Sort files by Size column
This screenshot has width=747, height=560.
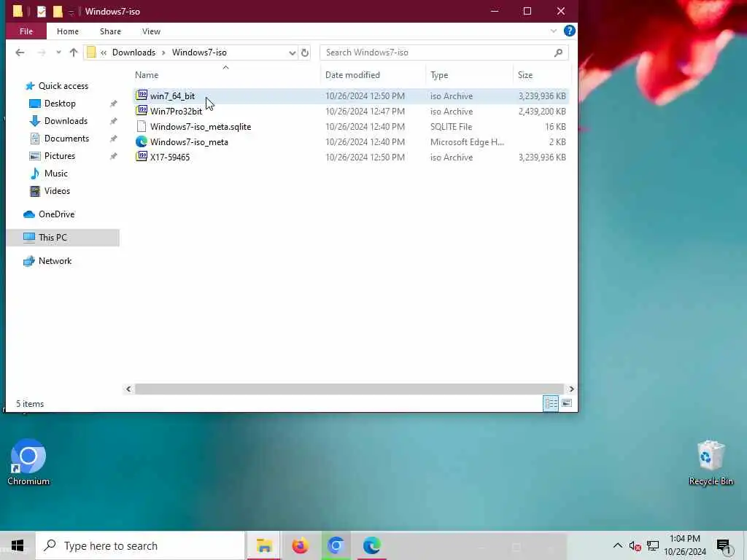525,75
